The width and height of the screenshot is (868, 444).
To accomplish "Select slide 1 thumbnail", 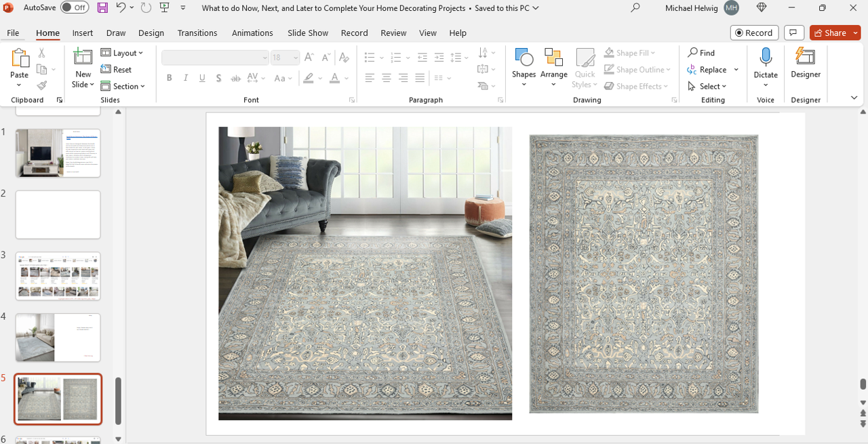I will click(x=58, y=153).
